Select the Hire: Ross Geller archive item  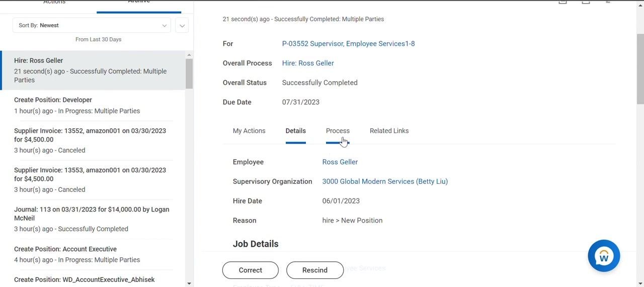pos(93,70)
